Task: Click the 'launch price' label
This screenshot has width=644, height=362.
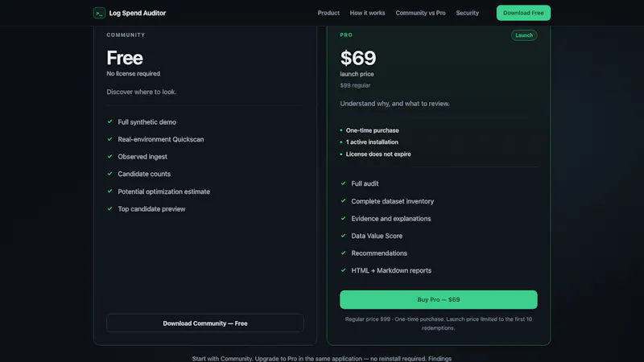Action: point(357,74)
